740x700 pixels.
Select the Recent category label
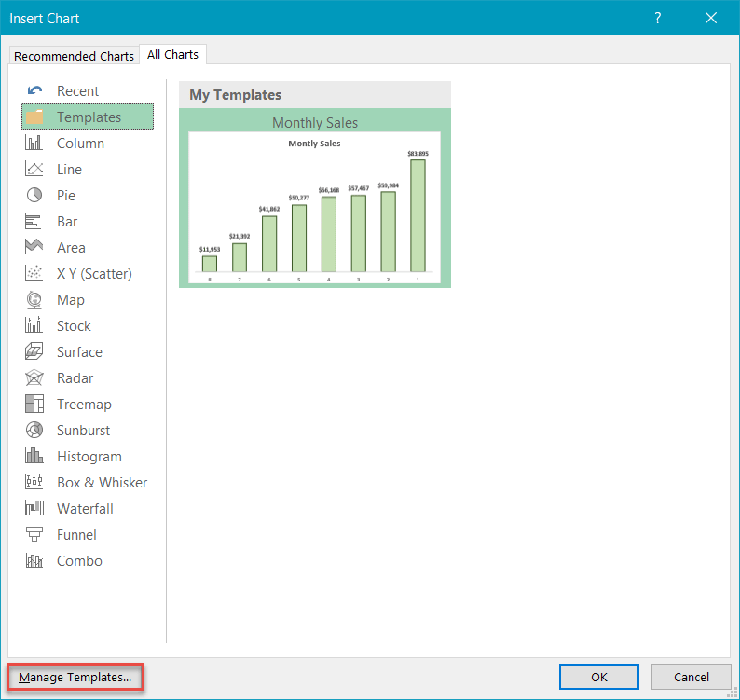pos(78,91)
